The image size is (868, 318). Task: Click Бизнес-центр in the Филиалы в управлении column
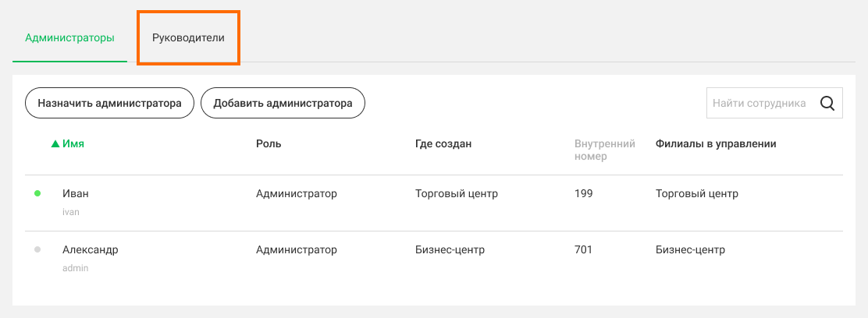[690, 249]
